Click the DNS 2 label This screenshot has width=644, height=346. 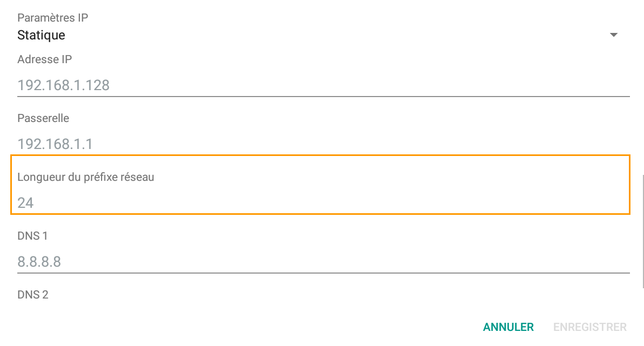(32, 294)
